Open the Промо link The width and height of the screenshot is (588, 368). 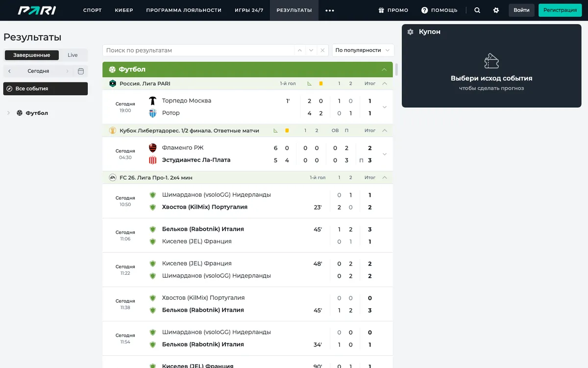point(393,10)
